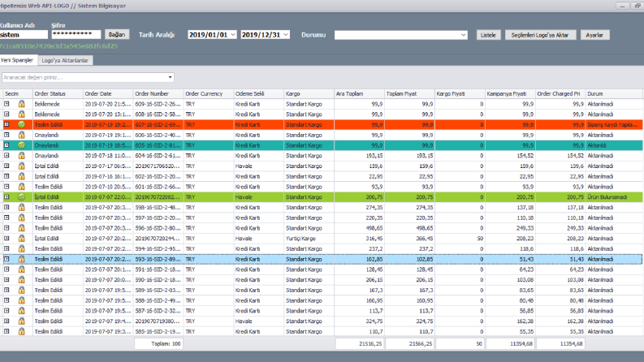This screenshot has height=362, width=644.
Task: Click the lock icon of order 589-16-SID-2-03
Action: 21,291
